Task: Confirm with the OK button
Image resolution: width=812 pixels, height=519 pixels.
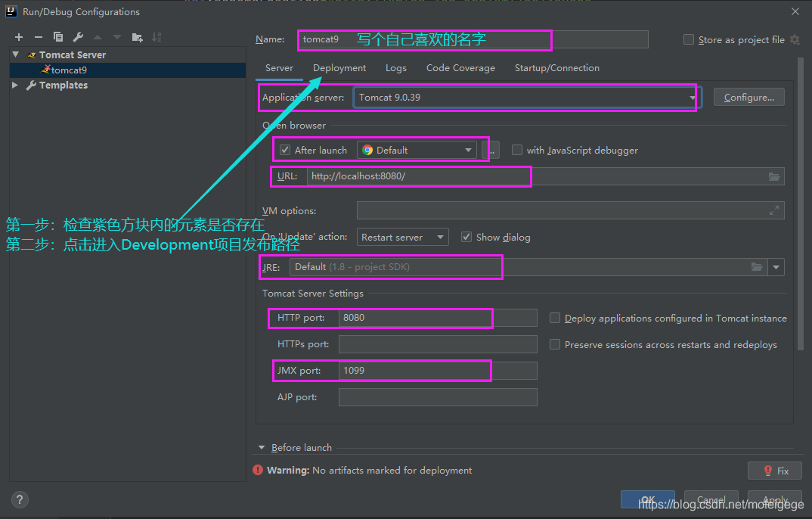Action: pyautogui.click(x=648, y=499)
